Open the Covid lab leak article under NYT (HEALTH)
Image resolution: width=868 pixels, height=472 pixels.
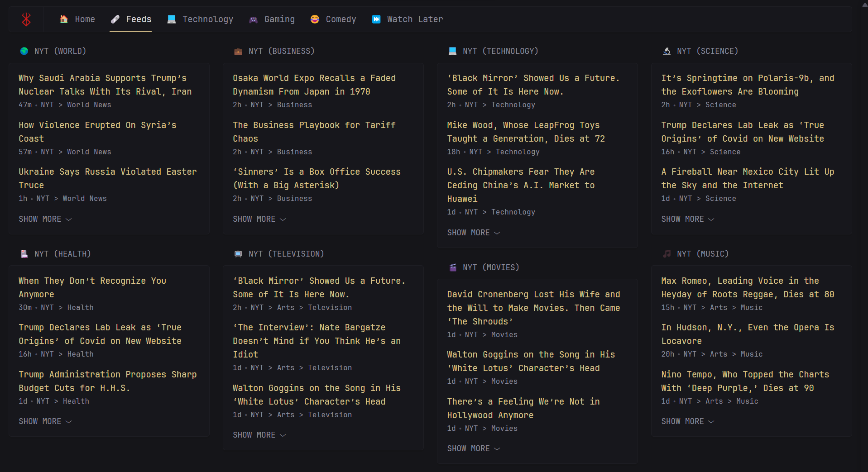click(100, 334)
